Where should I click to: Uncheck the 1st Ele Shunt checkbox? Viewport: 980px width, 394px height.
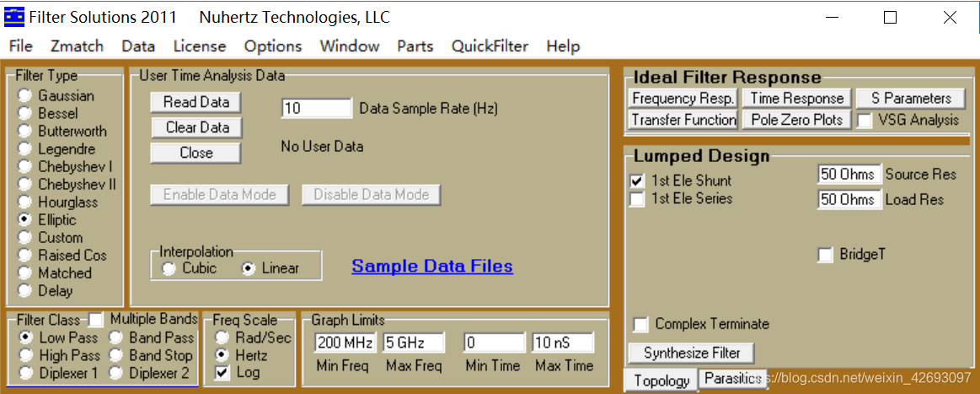637,181
